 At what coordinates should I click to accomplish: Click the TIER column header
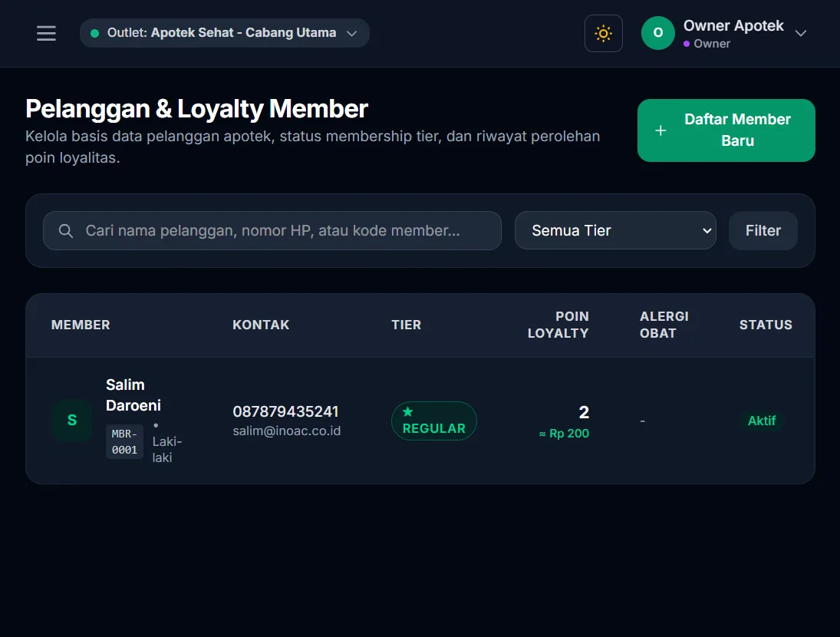pyautogui.click(x=406, y=325)
